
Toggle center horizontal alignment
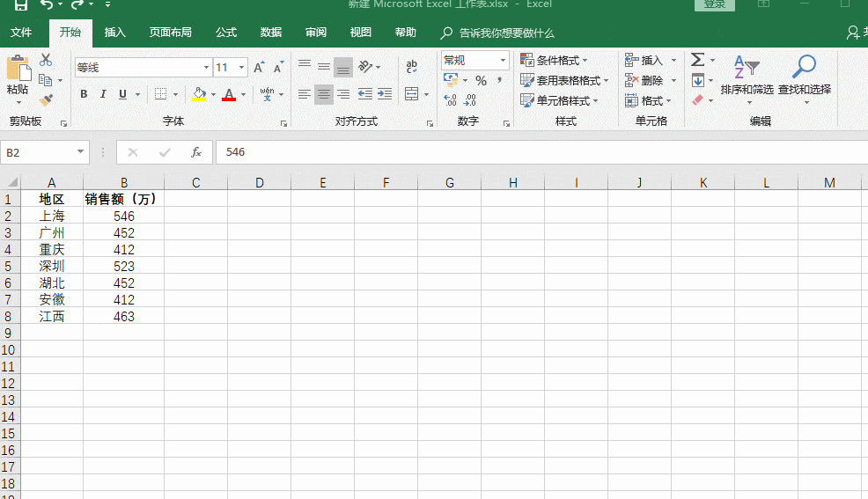(x=324, y=94)
